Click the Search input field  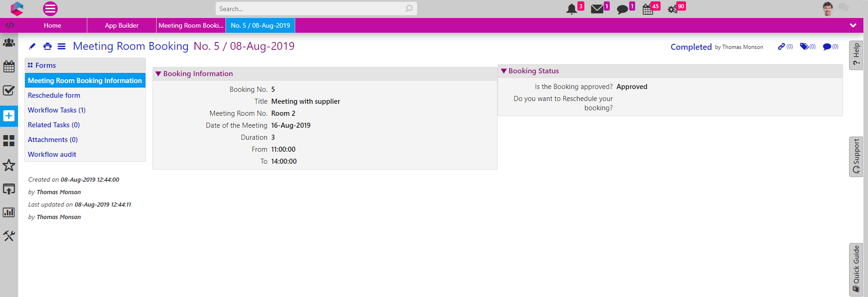pos(310,9)
